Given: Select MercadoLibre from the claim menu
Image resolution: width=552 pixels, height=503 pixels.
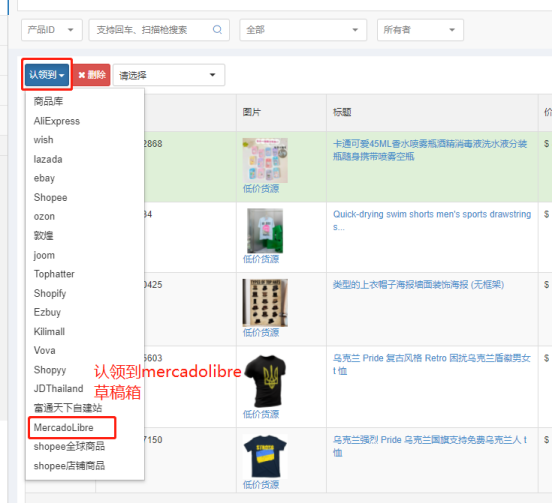Looking at the screenshot, I should (x=64, y=428).
